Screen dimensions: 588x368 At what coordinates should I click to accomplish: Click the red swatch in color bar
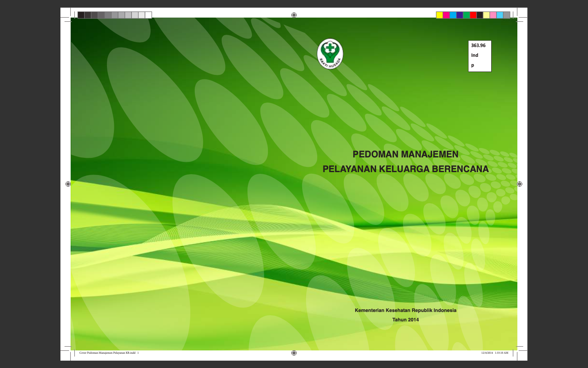pos(473,15)
